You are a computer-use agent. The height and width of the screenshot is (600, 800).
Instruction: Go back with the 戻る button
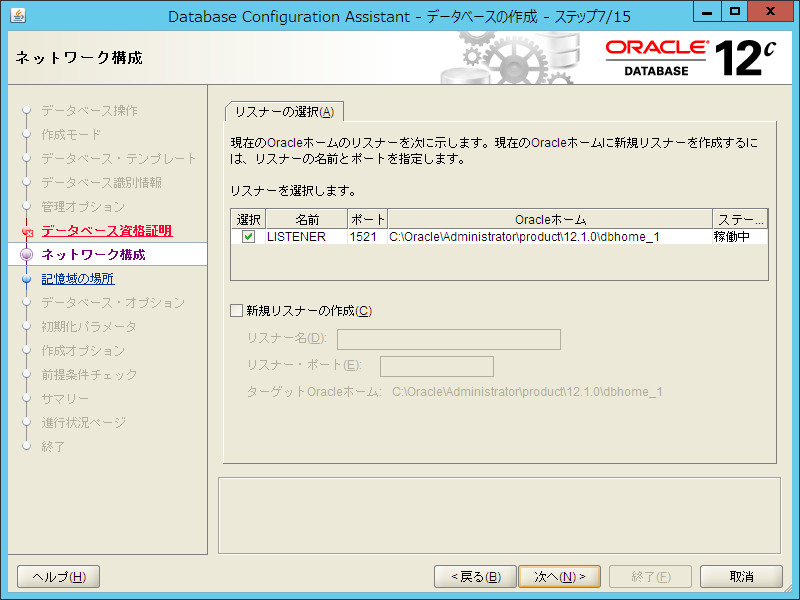pos(476,577)
